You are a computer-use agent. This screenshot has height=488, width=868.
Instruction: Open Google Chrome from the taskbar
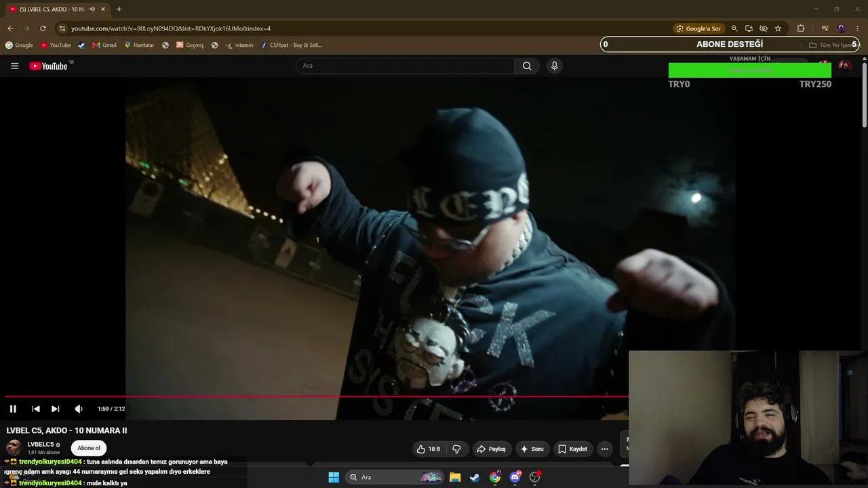click(495, 477)
